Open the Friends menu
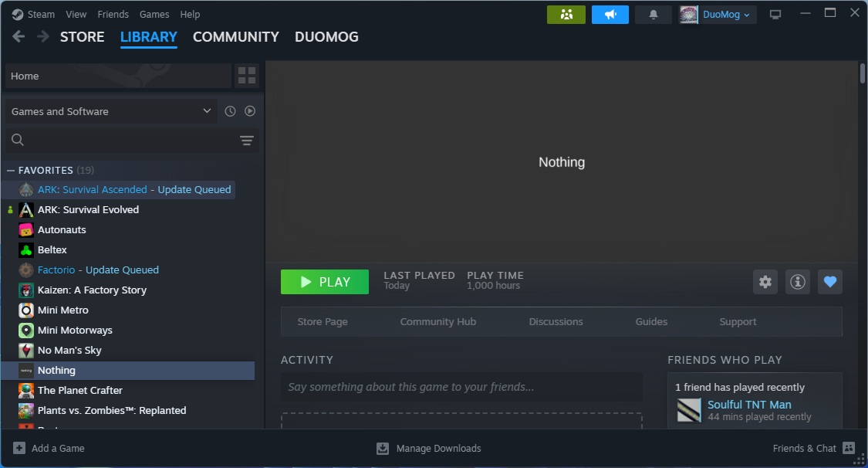This screenshot has width=868, height=468. coord(113,14)
